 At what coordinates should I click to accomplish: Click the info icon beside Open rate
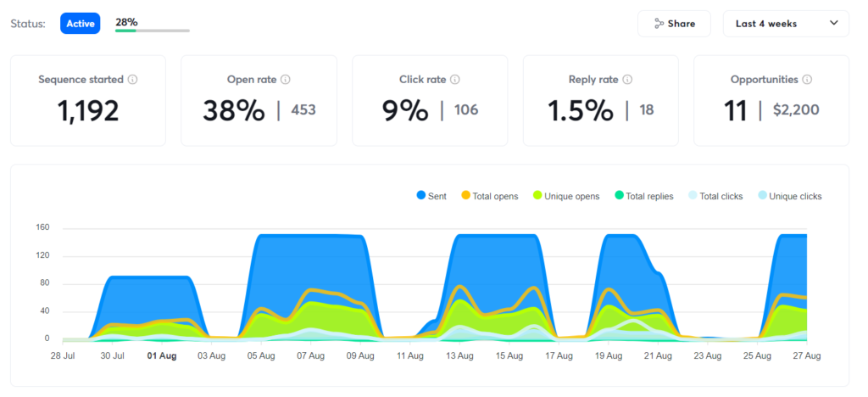click(286, 80)
